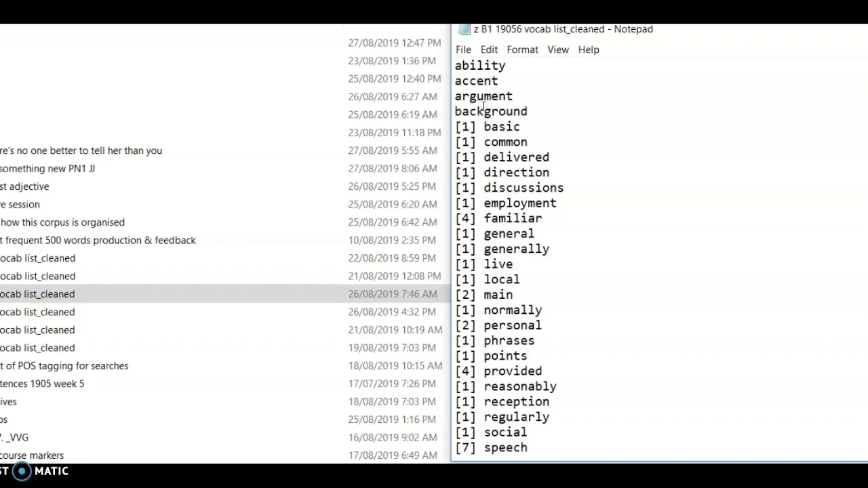Click the Notepad title bar document icon

point(464,29)
